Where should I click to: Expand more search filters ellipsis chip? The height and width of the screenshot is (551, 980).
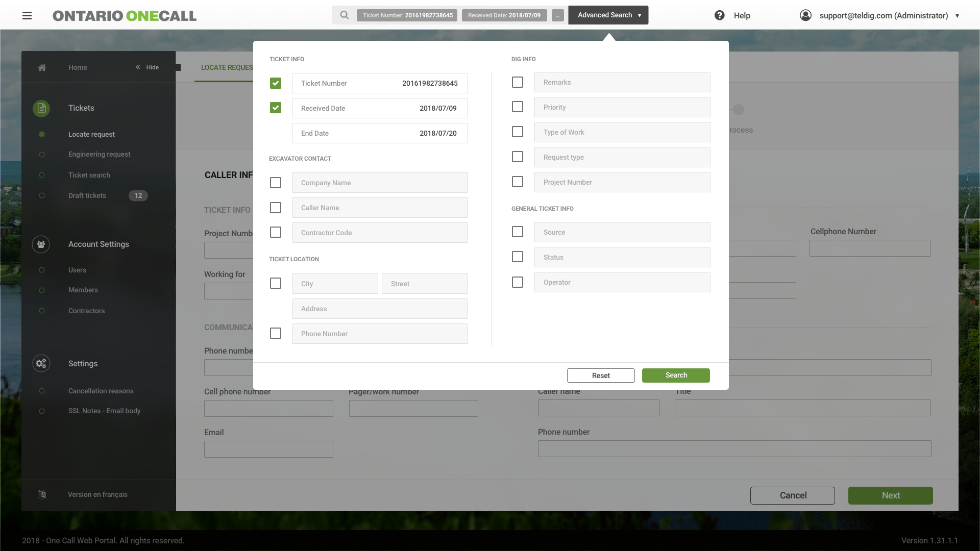click(557, 15)
